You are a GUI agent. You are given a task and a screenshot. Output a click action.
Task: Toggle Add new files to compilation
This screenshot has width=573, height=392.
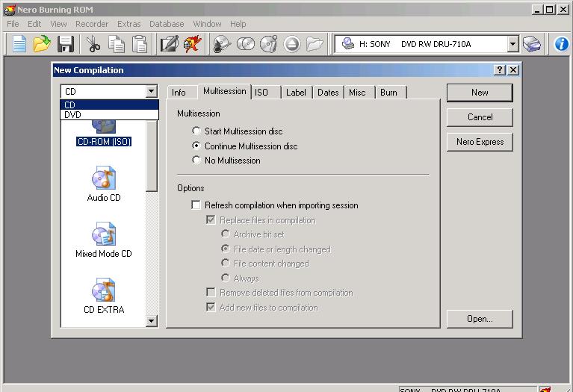click(x=211, y=307)
